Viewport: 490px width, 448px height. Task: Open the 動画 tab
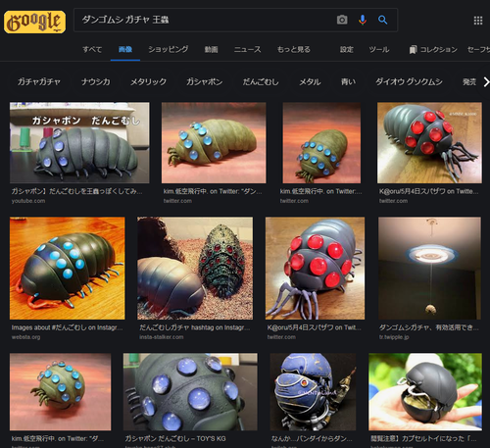click(x=211, y=50)
